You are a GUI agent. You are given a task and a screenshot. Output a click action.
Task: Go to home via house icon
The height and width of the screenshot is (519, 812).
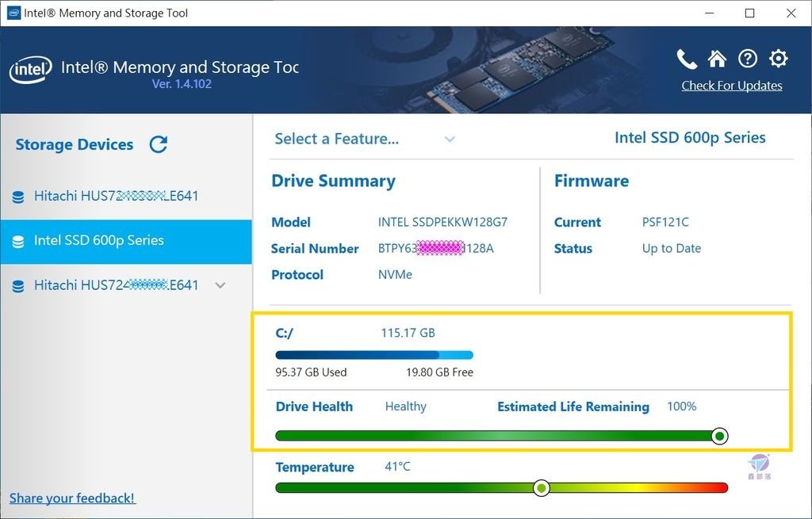[x=717, y=59]
